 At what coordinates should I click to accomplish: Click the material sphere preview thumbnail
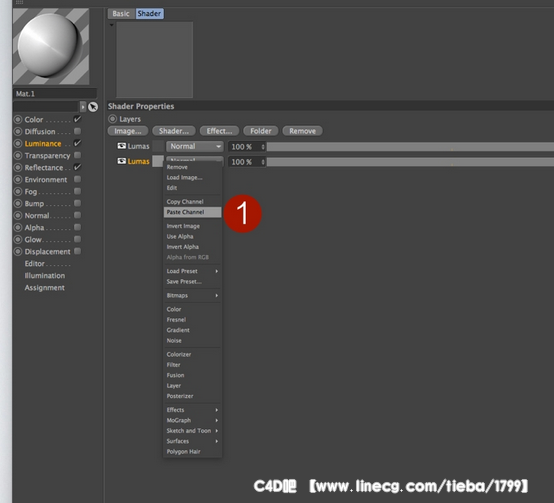(51, 46)
